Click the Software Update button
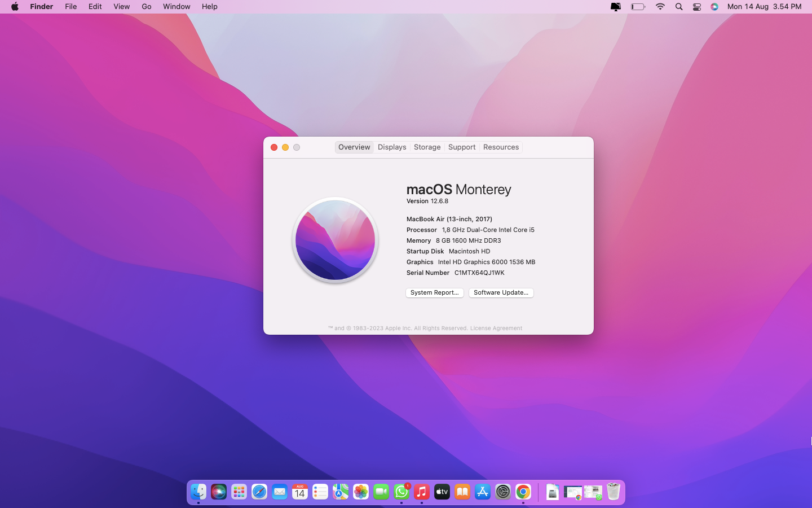The height and width of the screenshot is (508, 812). click(x=501, y=292)
